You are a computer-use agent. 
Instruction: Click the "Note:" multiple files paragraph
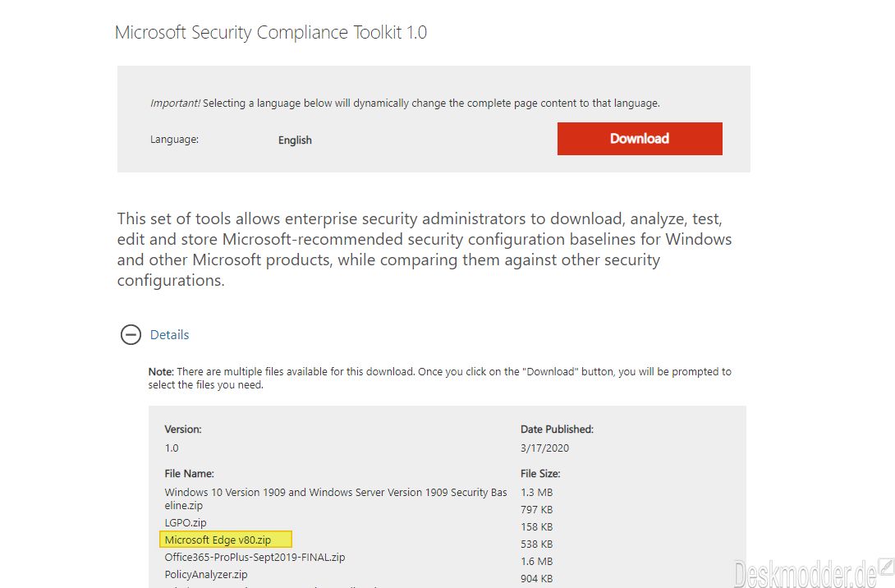439,378
